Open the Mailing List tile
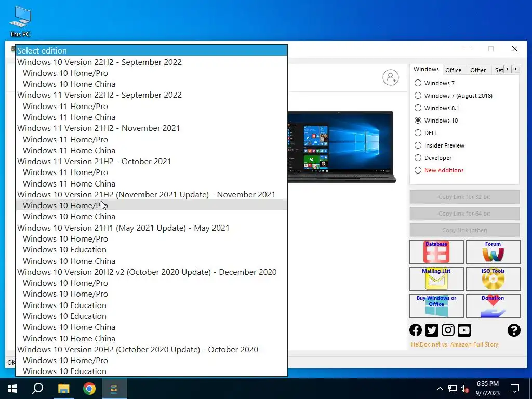Viewport: 532px width, 399px height. 436,279
